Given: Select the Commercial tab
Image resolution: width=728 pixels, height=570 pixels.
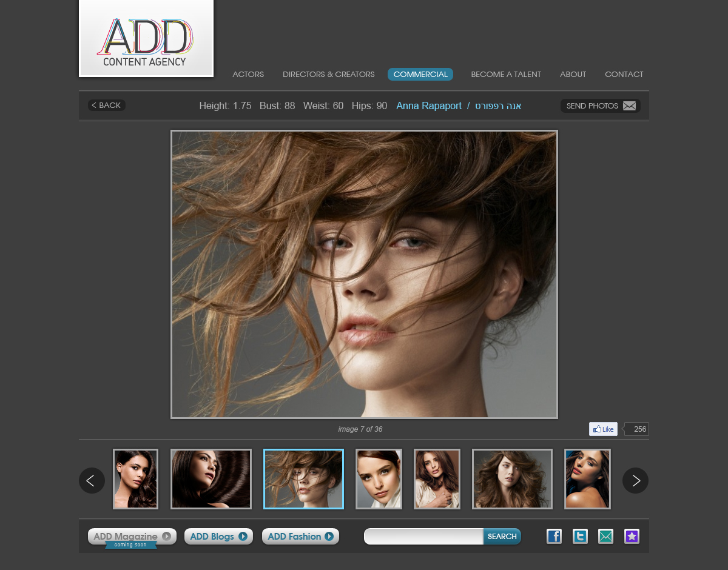Looking at the screenshot, I should pos(420,75).
